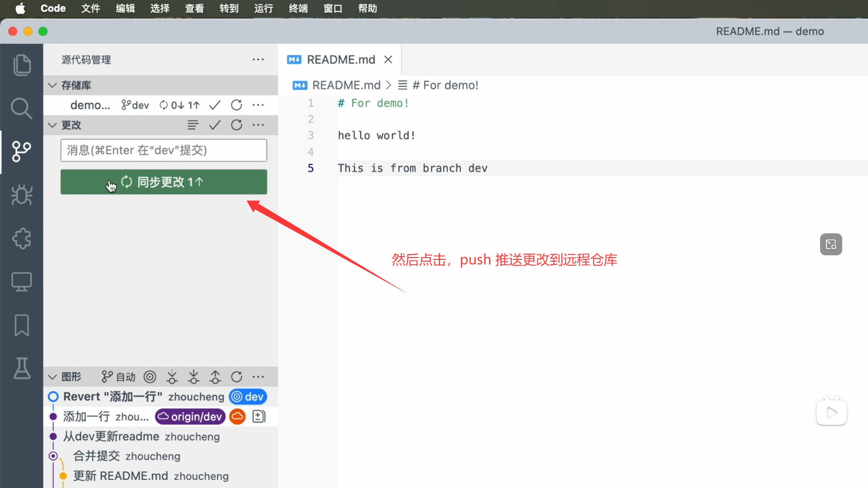Click the commit message input field
Screen dimensions: 868x488
(164, 150)
